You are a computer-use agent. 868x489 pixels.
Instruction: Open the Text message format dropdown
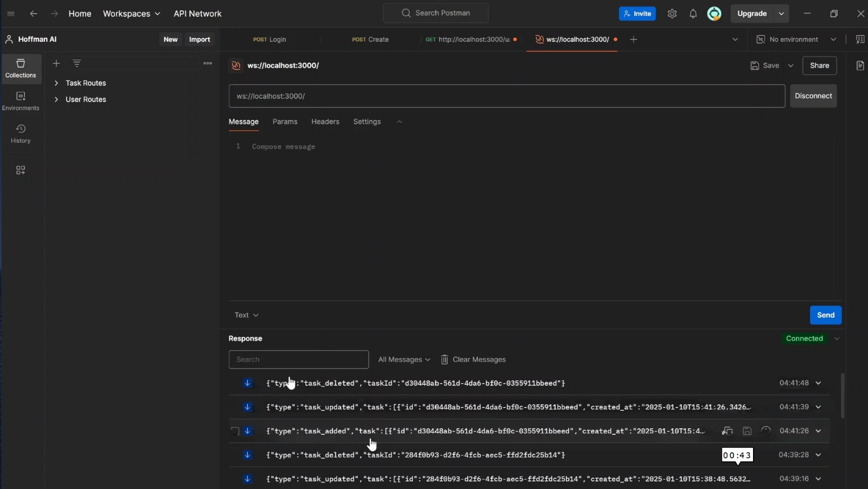(246, 315)
